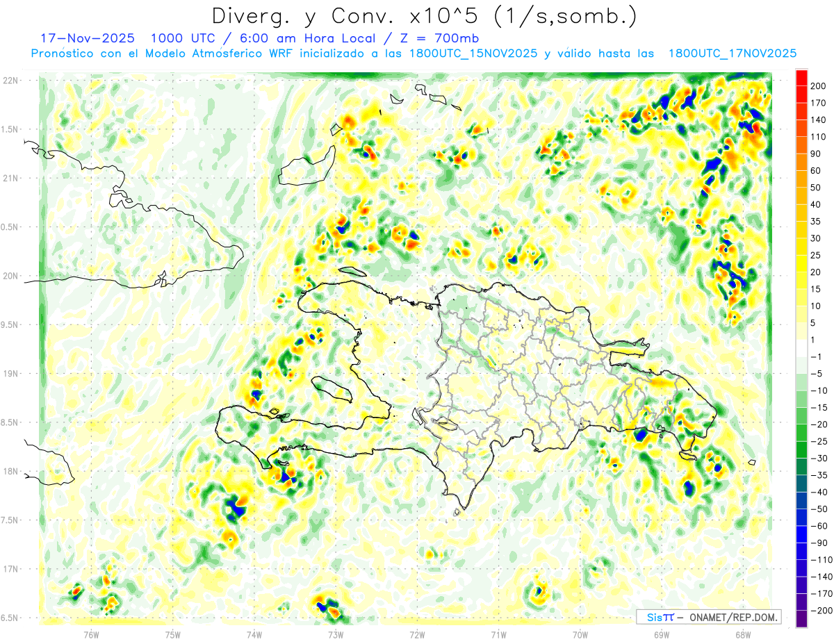The width and height of the screenshot is (834, 644).
Task: Click the colorbar value '-200'
Action: [822, 611]
